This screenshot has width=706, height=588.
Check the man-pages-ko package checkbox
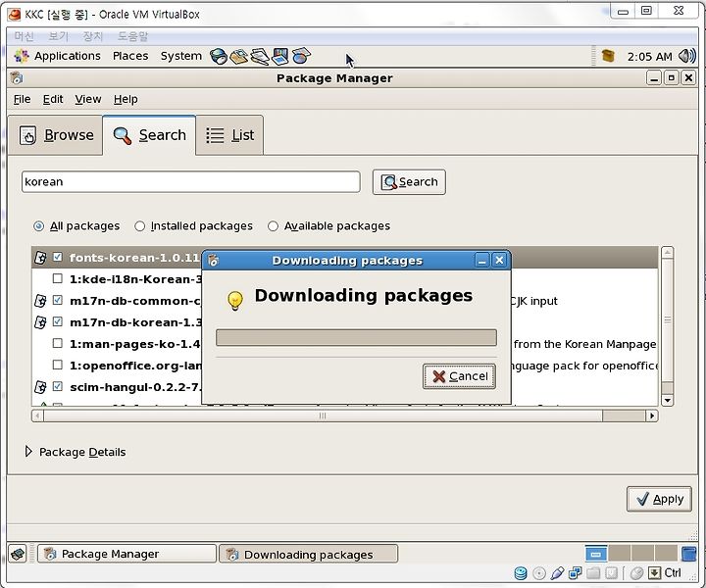(x=57, y=343)
